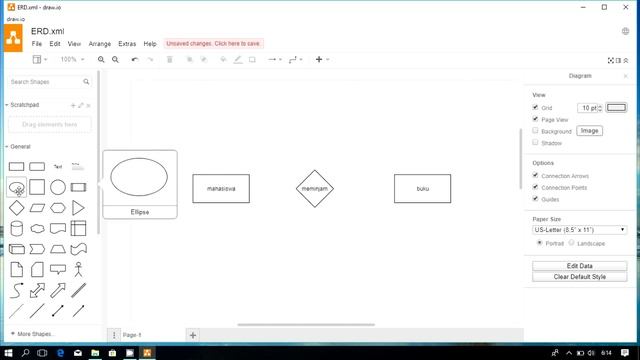Select the curved S line shape

click(x=16, y=291)
